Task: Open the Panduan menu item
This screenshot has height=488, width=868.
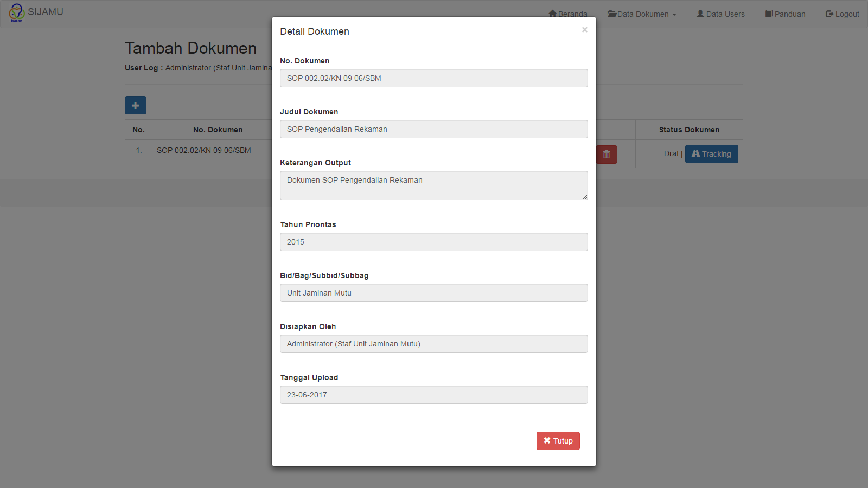Action: tap(785, 14)
